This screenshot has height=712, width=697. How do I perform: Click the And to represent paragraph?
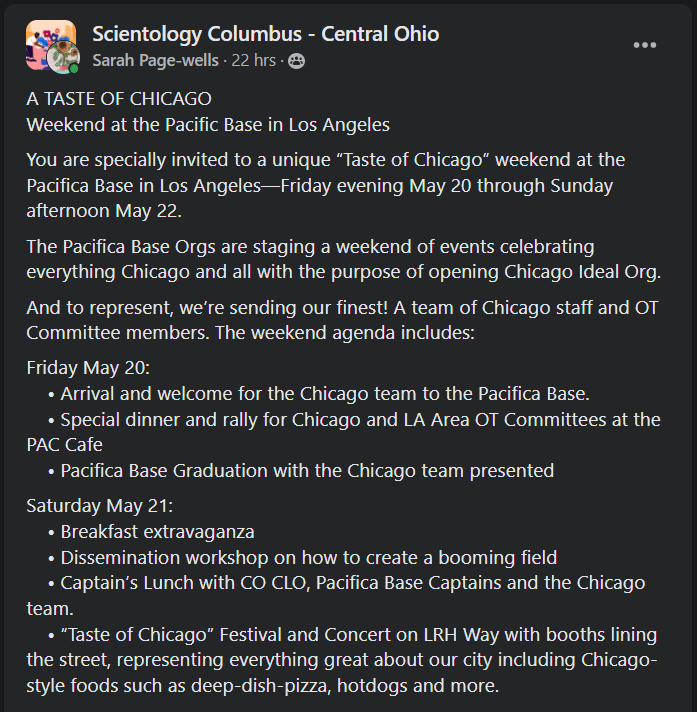pos(342,320)
